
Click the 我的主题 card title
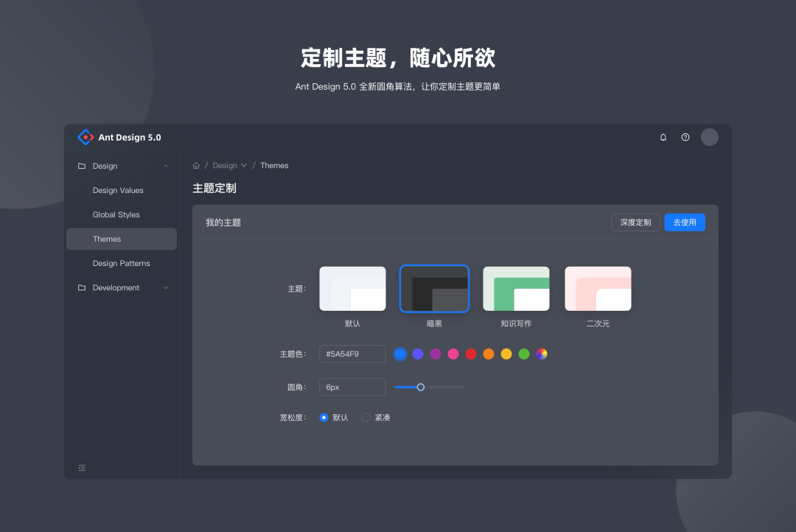[223, 223]
